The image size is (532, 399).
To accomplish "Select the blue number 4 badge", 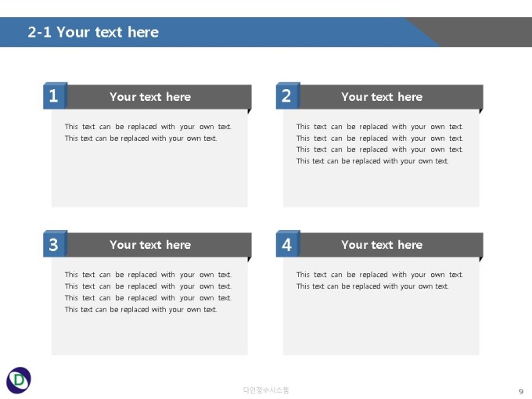I will [288, 243].
